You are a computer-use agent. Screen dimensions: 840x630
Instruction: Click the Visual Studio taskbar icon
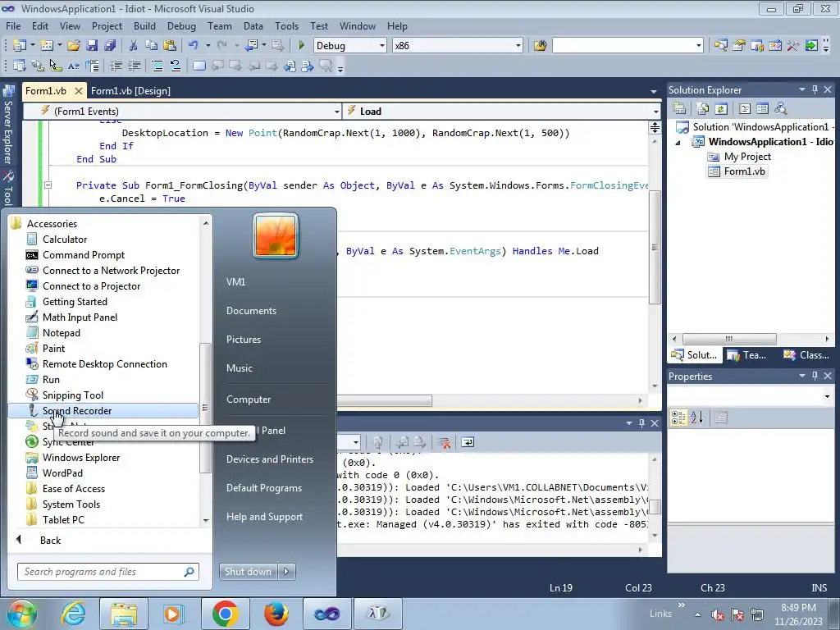[326, 614]
